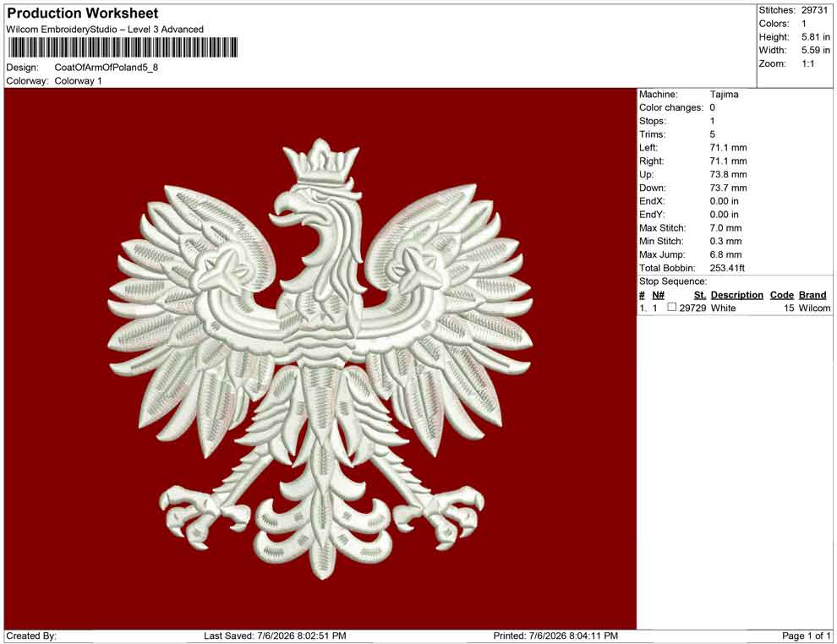The image size is (837, 644).
Task: Click the 'Color changes:' label
Action: pos(671,108)
